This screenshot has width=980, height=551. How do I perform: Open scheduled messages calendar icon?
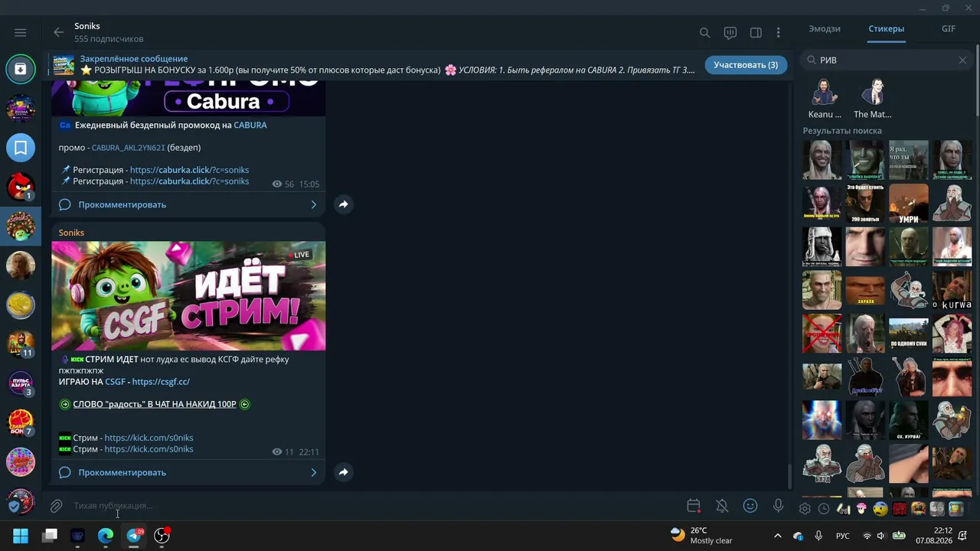694,506
